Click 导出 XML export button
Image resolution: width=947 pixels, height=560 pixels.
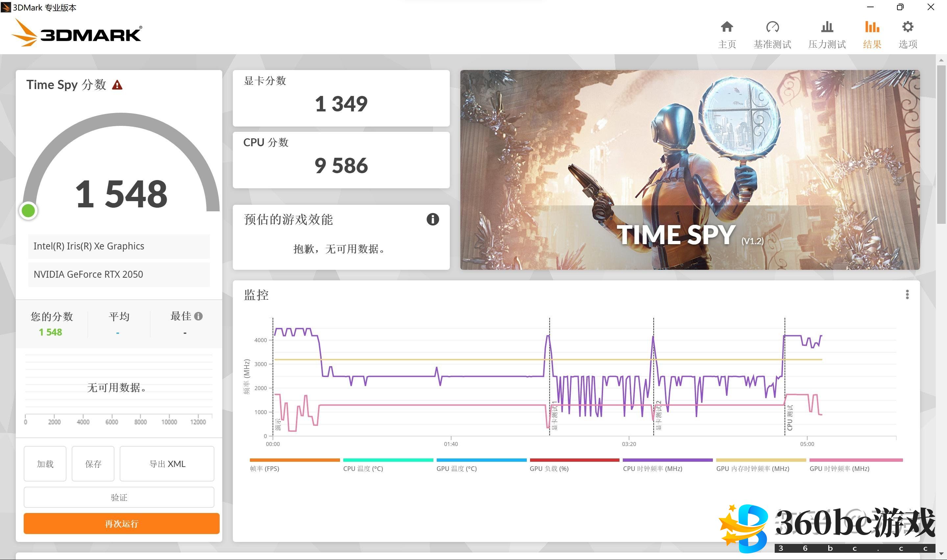pos(167,464)
